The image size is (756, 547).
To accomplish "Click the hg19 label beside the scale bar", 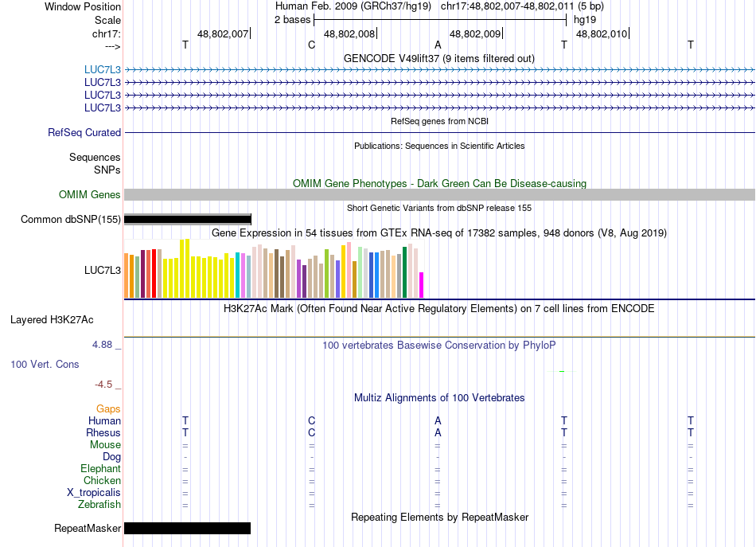I will pos(585,20).
